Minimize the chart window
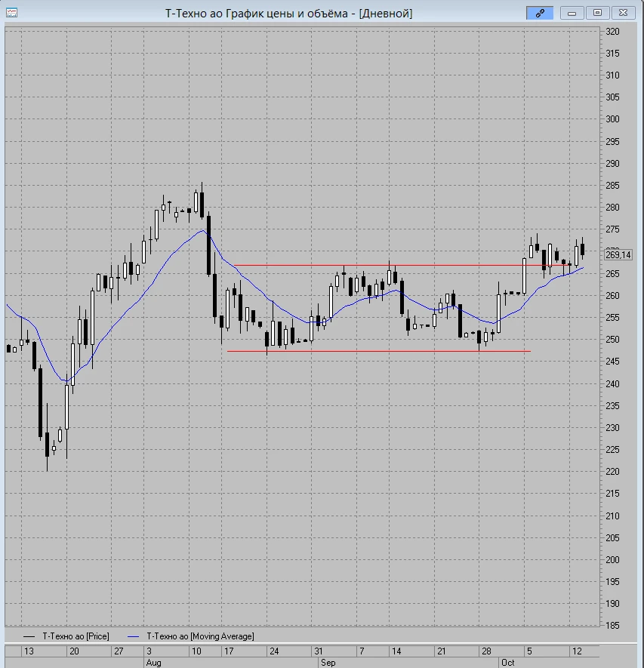 tap(572, 13)
